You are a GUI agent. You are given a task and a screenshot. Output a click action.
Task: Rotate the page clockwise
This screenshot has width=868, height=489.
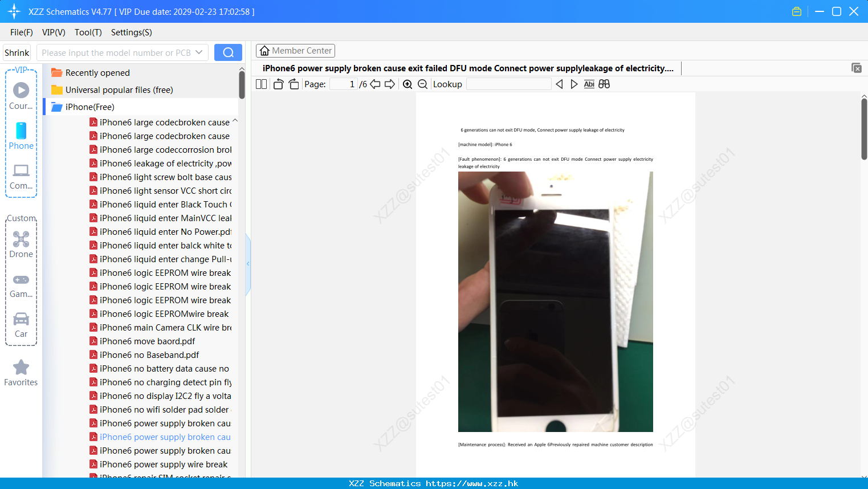point(294,84)
